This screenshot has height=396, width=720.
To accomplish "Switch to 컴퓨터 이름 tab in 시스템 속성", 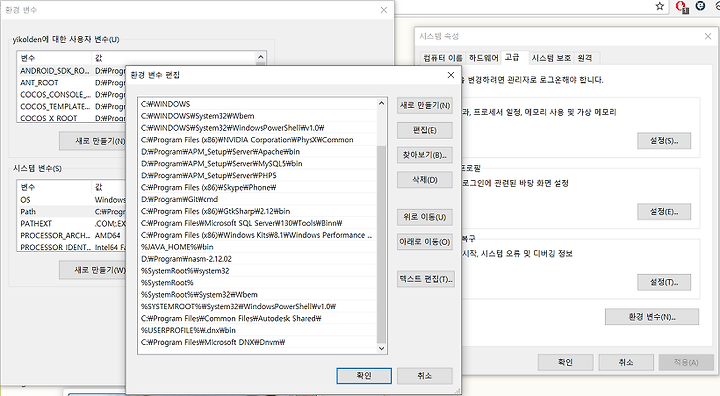I will click(x=443, y=58).
